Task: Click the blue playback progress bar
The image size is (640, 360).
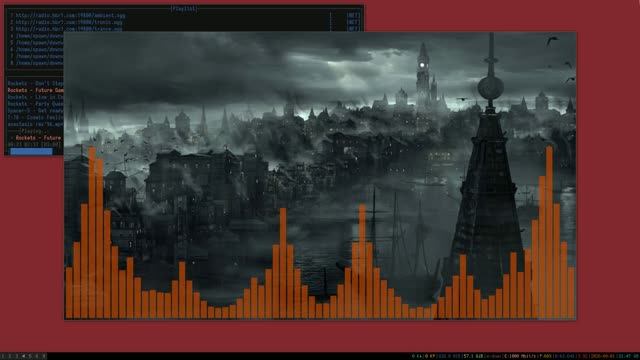Action: (31, 151)
